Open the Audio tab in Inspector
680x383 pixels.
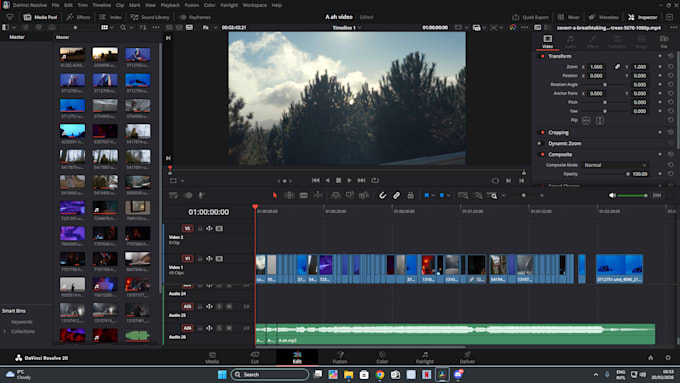coord(570,42)
